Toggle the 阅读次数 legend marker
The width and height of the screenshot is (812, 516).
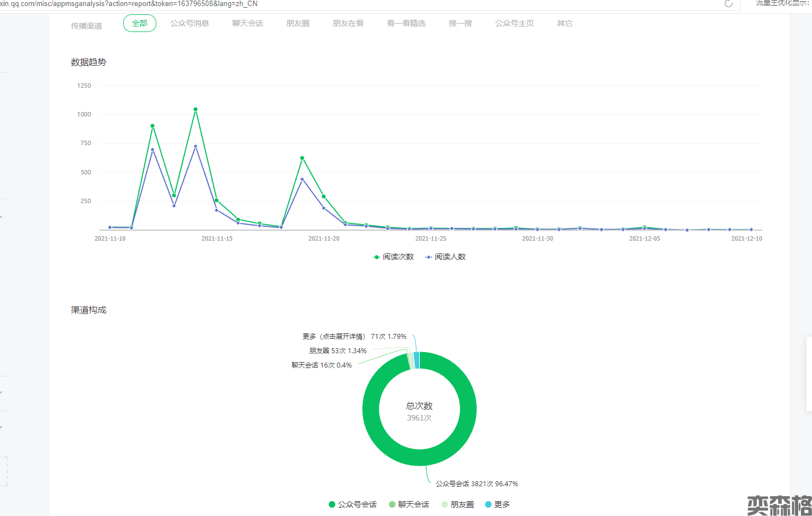[377, 257]
